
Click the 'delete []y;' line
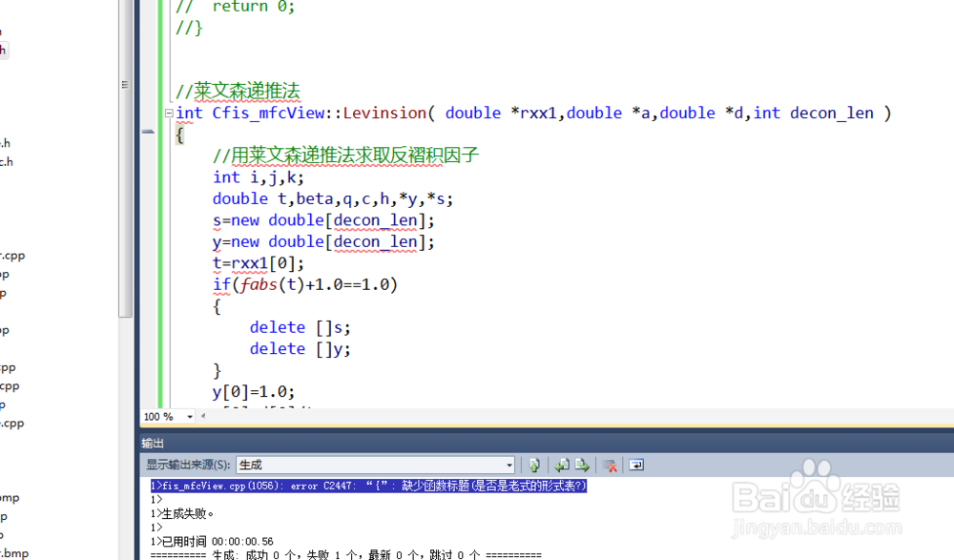point(300,349)
